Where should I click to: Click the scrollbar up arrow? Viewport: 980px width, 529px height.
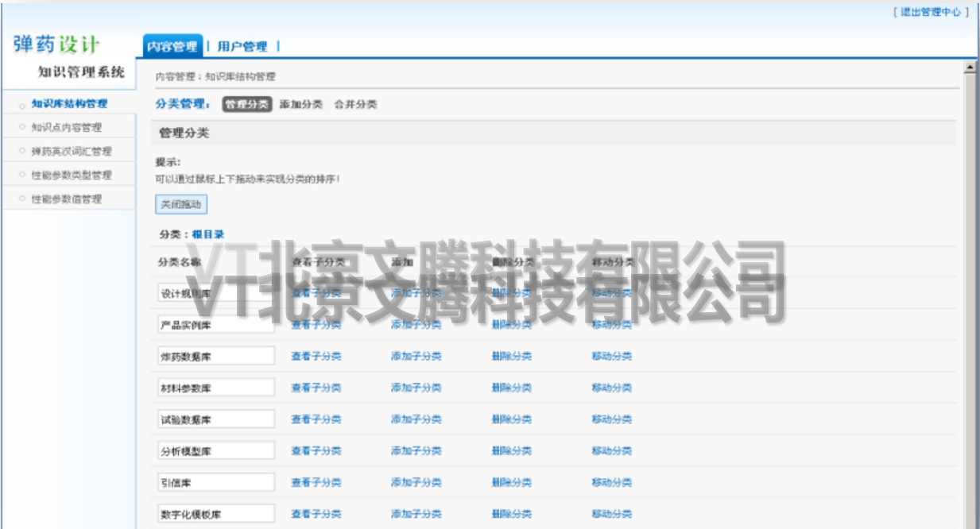pyautogui.click(x=970, y=68)
